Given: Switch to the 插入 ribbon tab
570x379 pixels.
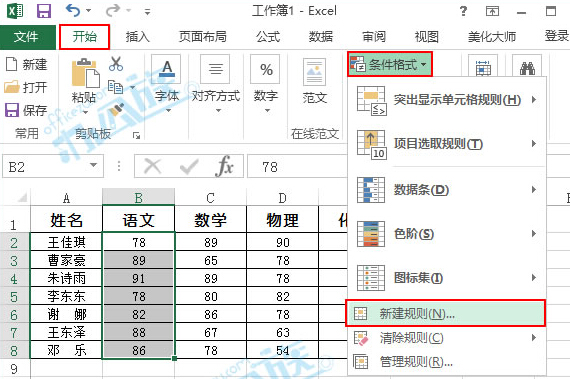Looking at the screenshot, I should click(137, 37).
